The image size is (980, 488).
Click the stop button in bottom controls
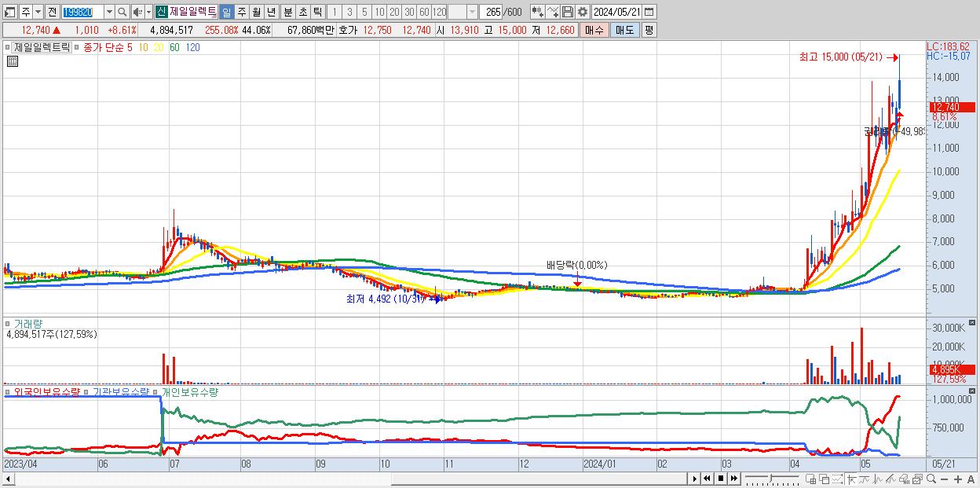721,479
